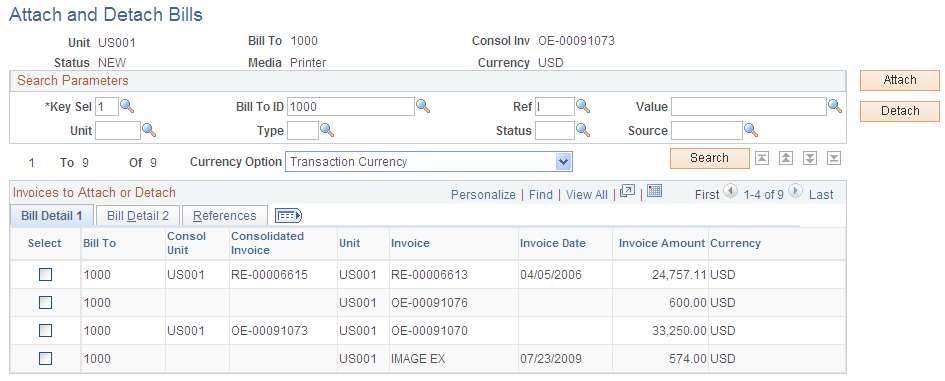Click invoice amount 24,757.11
The height and width of the screenshot is (381, 945).
coord(679,275)
